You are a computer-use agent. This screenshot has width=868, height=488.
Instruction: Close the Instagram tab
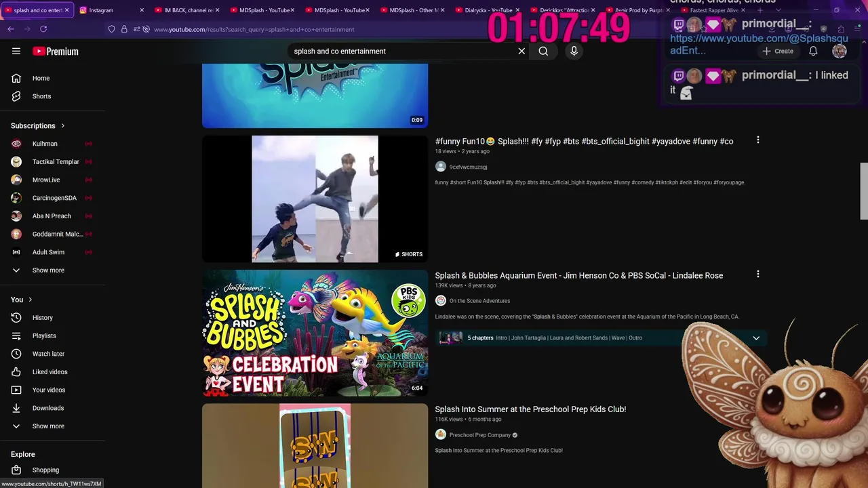pos(142,10)
